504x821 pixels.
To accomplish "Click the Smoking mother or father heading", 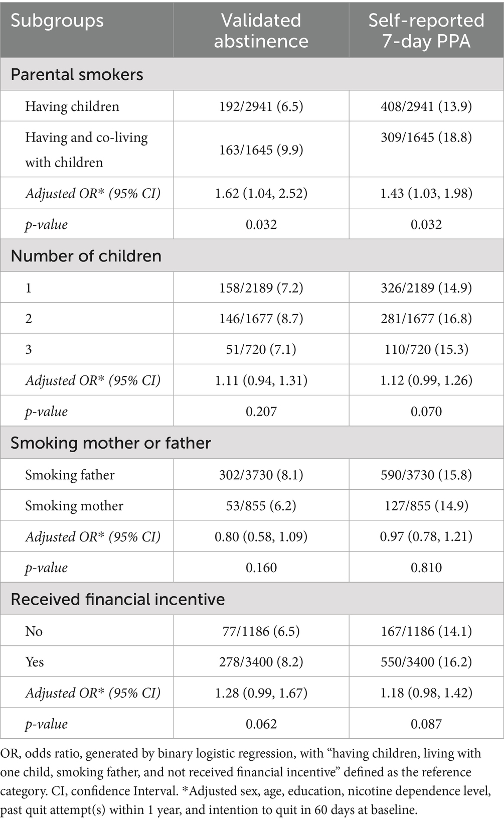I will coord(110,443).
